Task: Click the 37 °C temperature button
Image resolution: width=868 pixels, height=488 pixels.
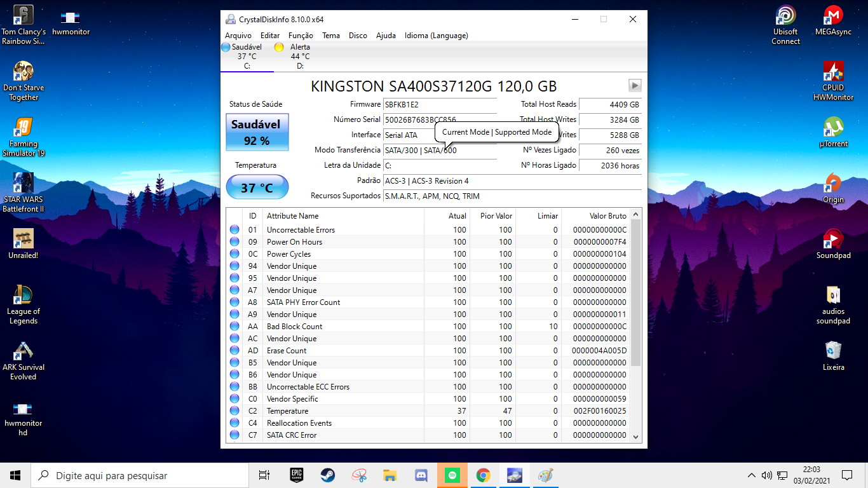Action: pyautogui.click(x=257, y=188)
